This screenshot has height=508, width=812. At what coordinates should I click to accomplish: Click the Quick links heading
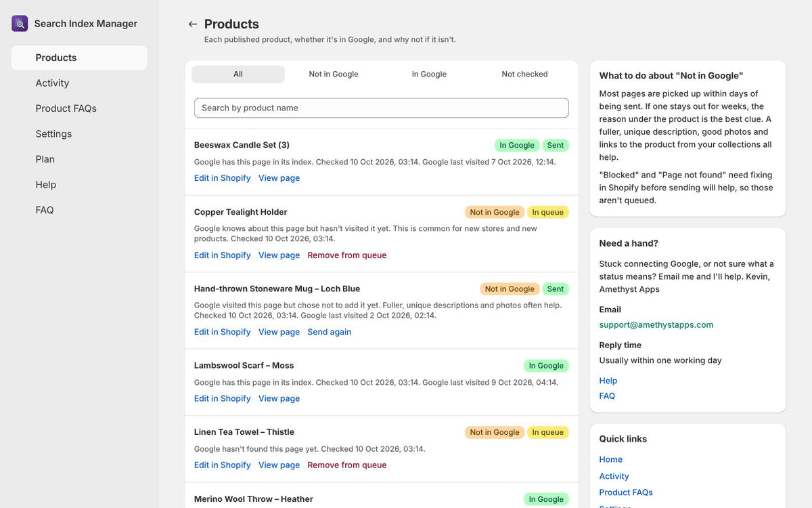(623, 439)
